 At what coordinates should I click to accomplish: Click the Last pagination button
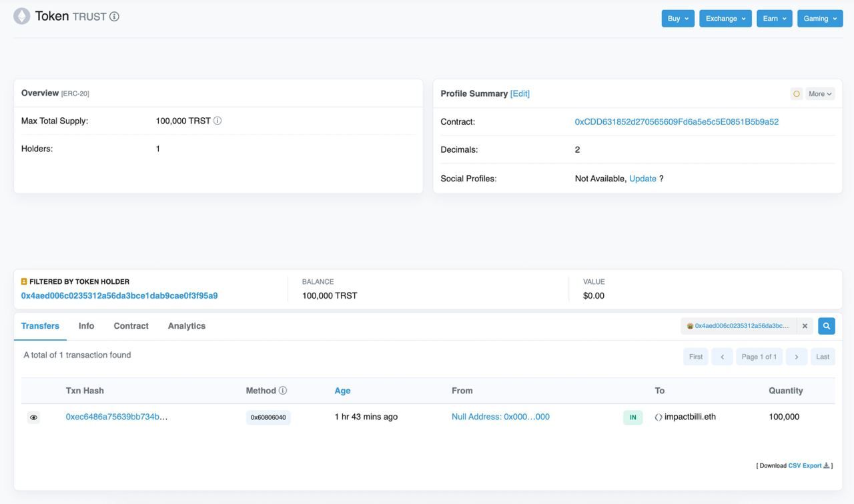pos(823,357)
